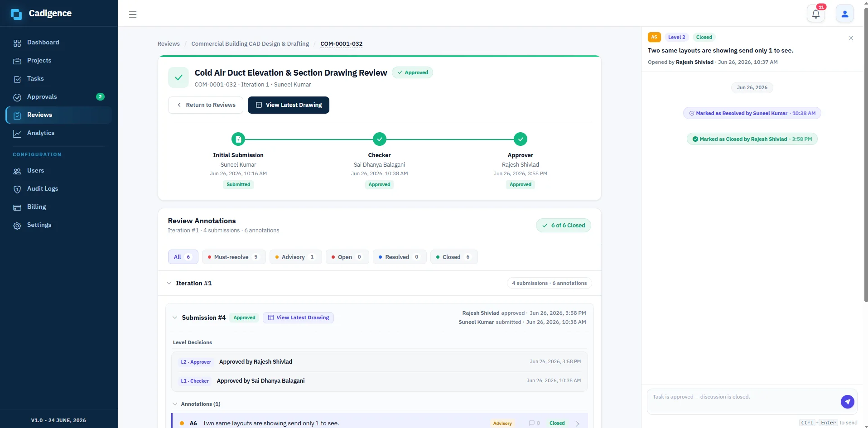Close the A6 annotation panel
The height and width of the screenshot is (428, 868).
[x=851, y=38]
